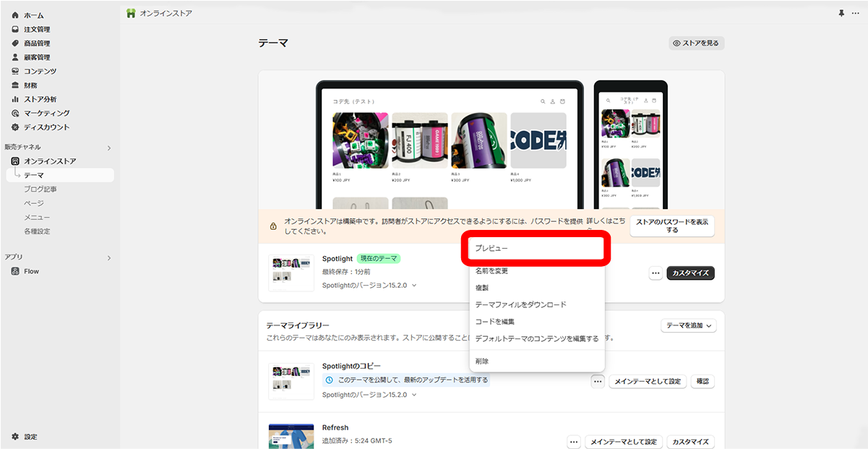The image size is (868, 449).
Task: Click the Products tag icon
Action: 15,43
